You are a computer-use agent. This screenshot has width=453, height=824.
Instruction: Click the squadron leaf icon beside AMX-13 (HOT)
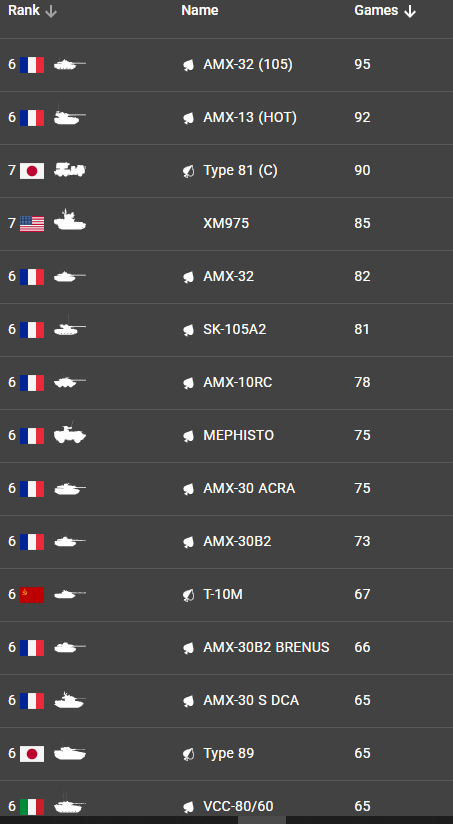tap(189, 118)
